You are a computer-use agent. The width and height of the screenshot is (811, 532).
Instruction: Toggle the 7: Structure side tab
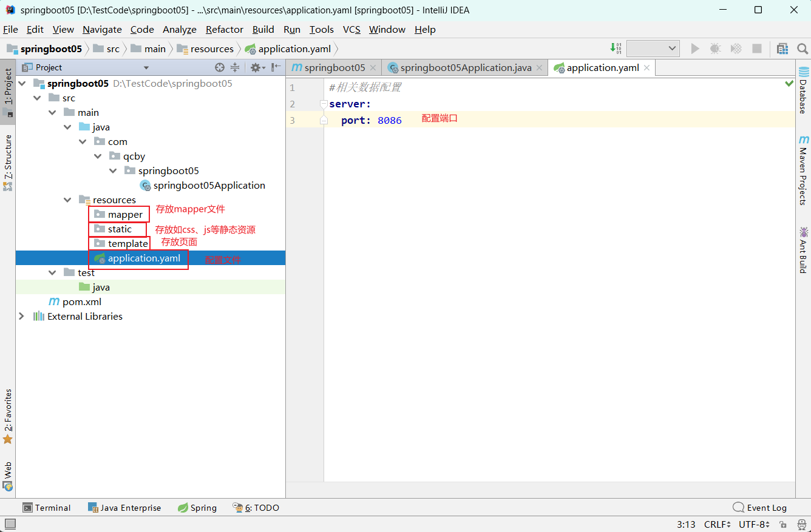[8, 163]
